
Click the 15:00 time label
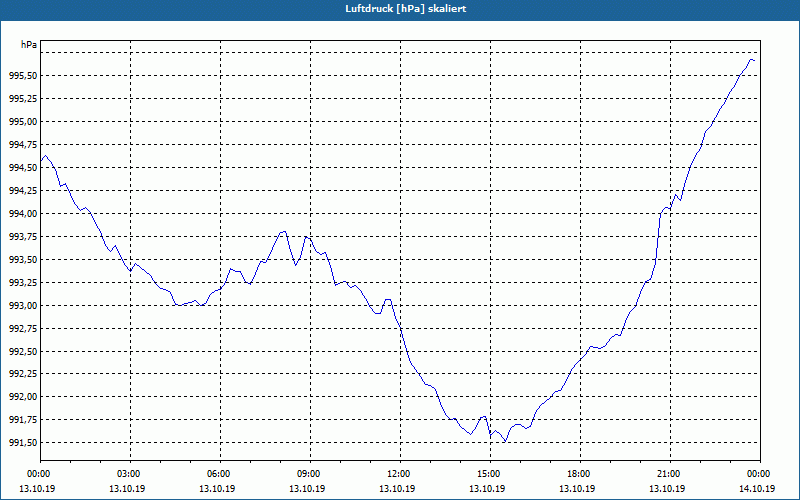pos(490,474)
